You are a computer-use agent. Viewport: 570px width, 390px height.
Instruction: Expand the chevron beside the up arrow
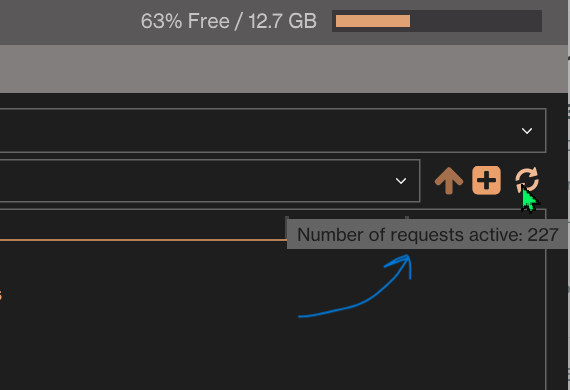coord(401,181)
